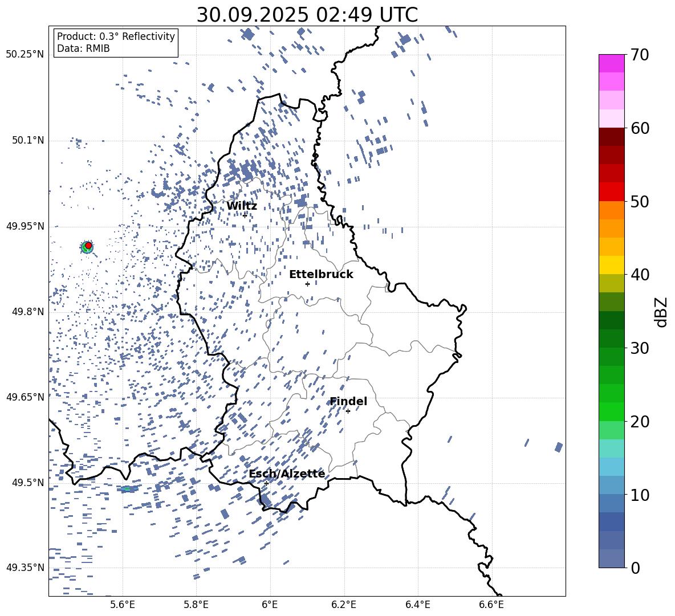Screen dimensions: 675x616
Task: Click the colorbar tick label 50
Action: coord(640,201)
